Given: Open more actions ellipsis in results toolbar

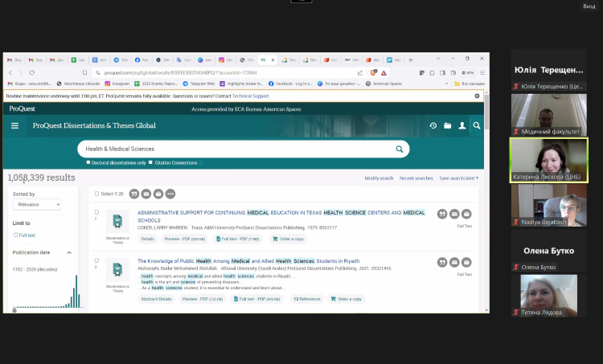Looking at the screenshot, I should pos(170,194).
